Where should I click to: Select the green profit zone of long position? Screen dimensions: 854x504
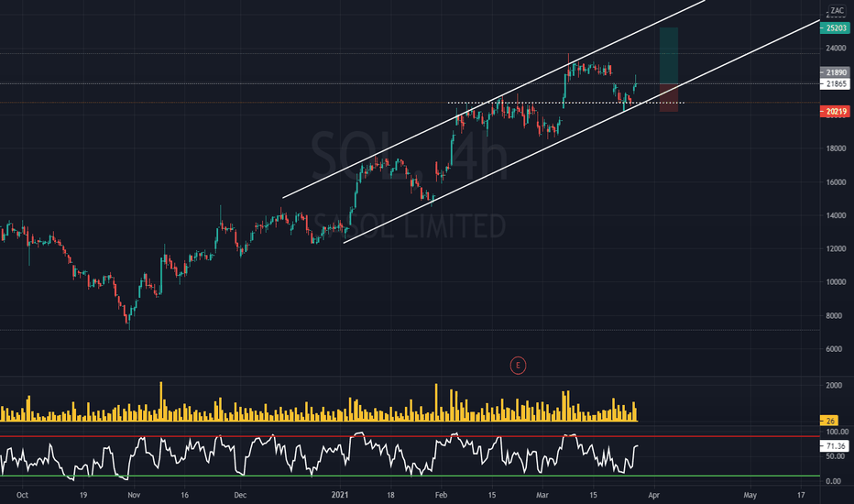point(669,56)
